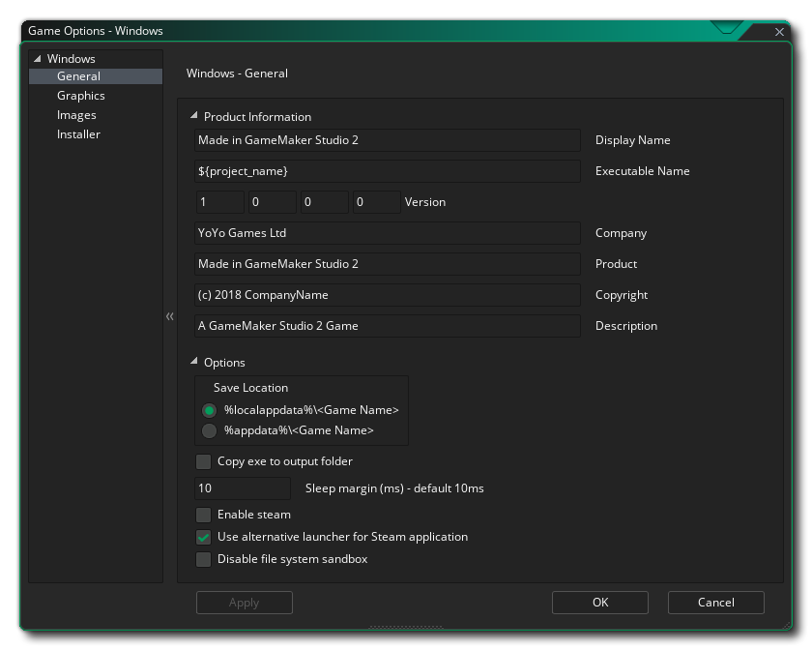Select the Sleep margin value field
The height and width of the screenshot is (650, 812).
click(x=242, y=487)
